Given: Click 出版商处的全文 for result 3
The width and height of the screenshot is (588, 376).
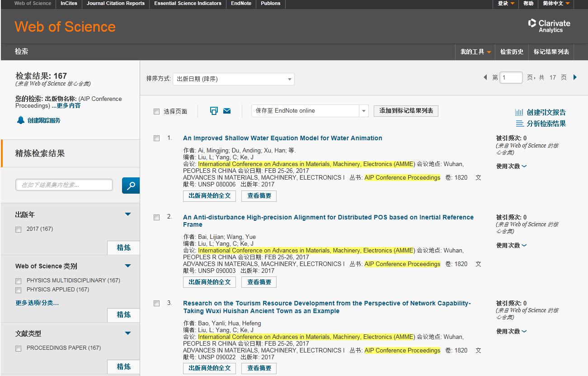Looking at the screenshot, I should [209, 368].
